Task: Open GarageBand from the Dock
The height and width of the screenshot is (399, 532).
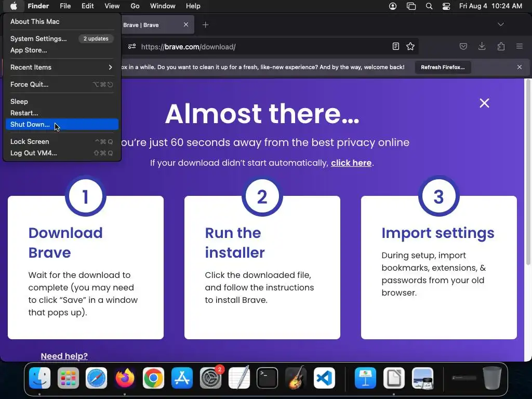Action: click(x=296, y=378)
